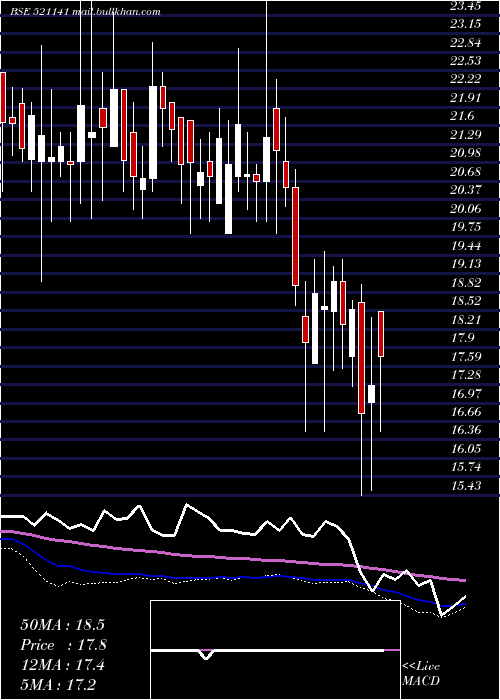Image resolution: width=500 pixels, height=700 pixels.
Task: Click the 16.36 price axis label
Action: [x=466, y=430]
